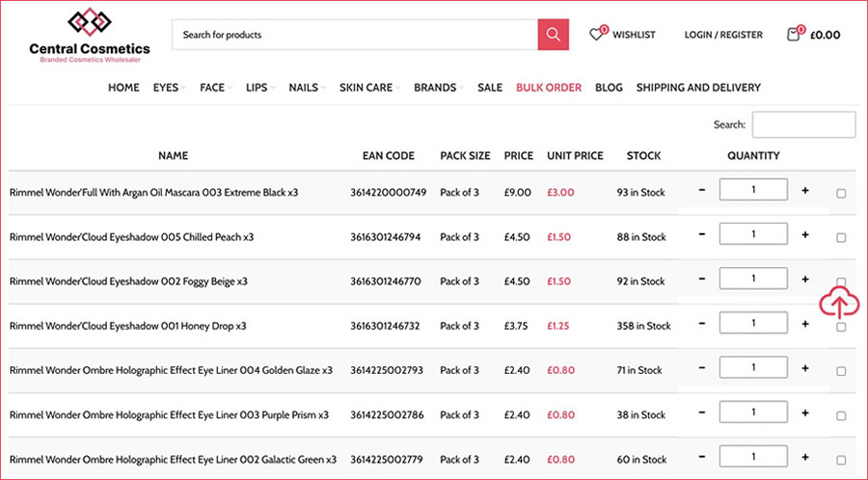Screen dimensions: 868x480
Task: Click the 358 in Stock cell
Action: pyautogui.click(x=644, y=326)
